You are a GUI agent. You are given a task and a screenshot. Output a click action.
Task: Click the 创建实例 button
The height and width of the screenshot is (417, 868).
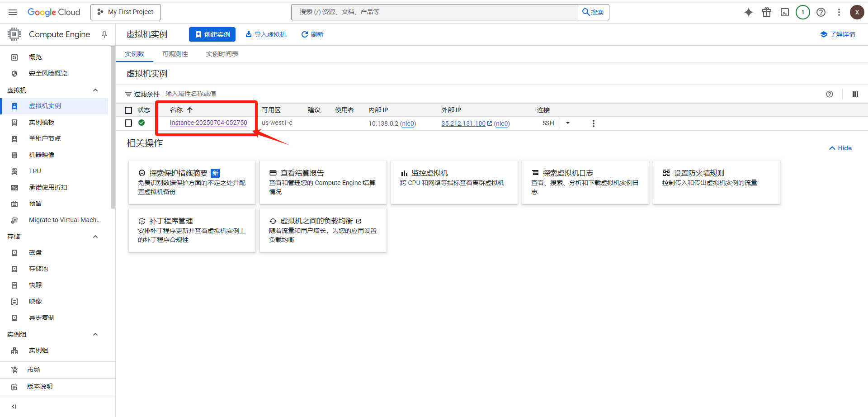pyautogui.click(x=212, y=34)
